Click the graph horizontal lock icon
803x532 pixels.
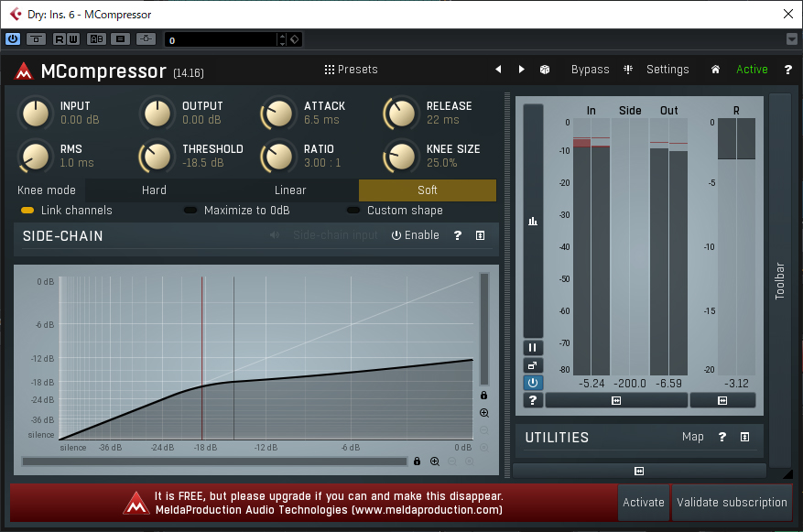pos(417,461)
